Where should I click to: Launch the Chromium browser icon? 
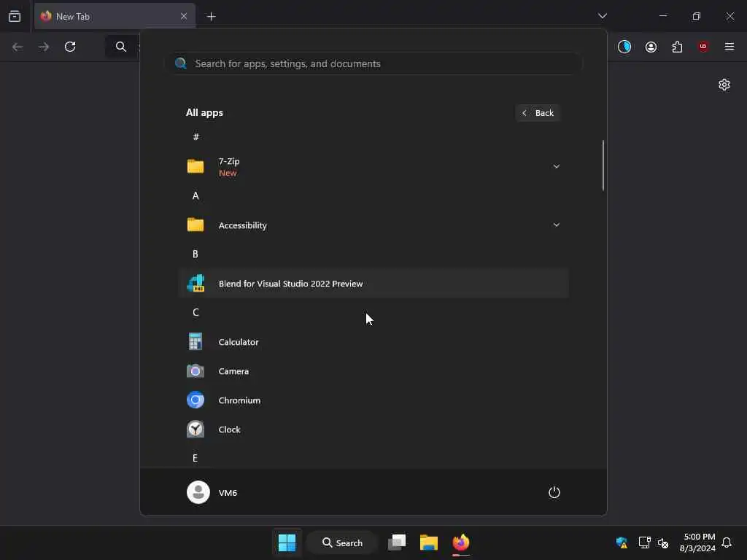click(196, 400)
